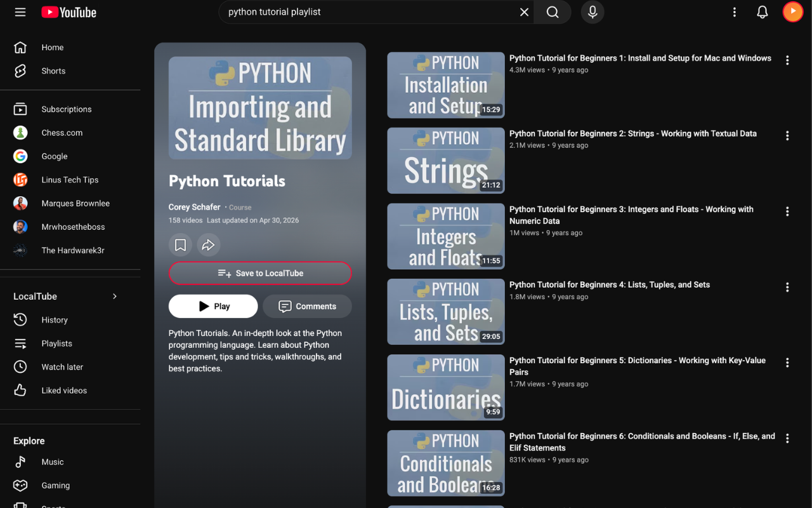This screenshot has height=508, width=812.
Task: Open more options for Beginners 1 video
Action: (787, 60)
